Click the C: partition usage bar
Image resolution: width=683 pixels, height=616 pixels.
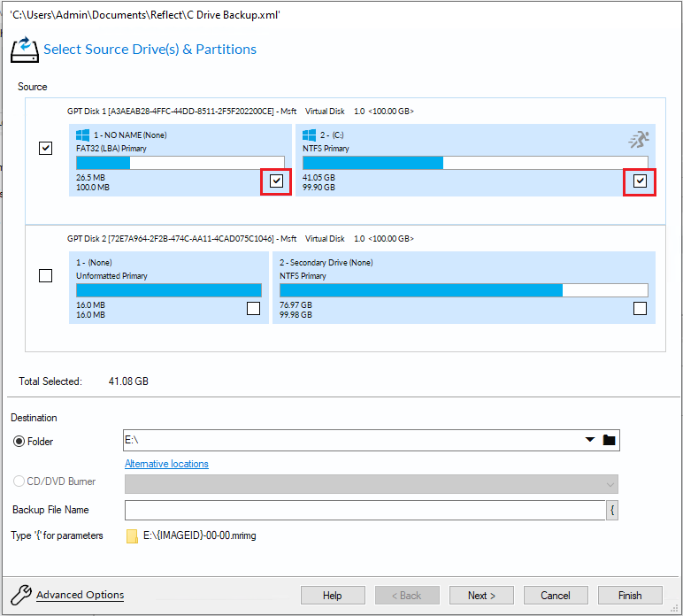tap(475, 163)
